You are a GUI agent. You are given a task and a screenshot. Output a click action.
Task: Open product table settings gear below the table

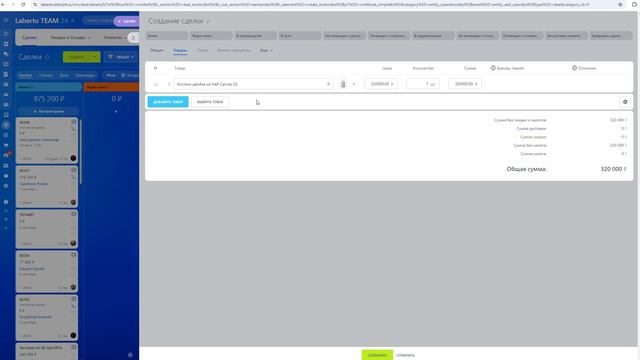(625, 102)
